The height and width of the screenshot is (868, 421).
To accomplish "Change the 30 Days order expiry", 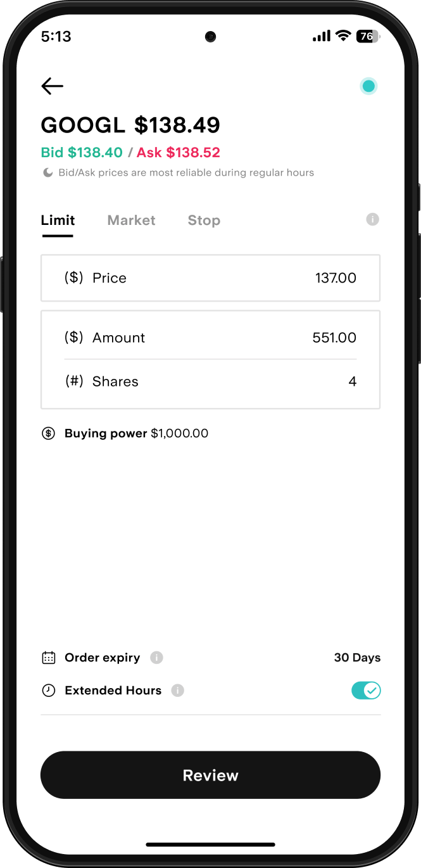I will point(357,658).
